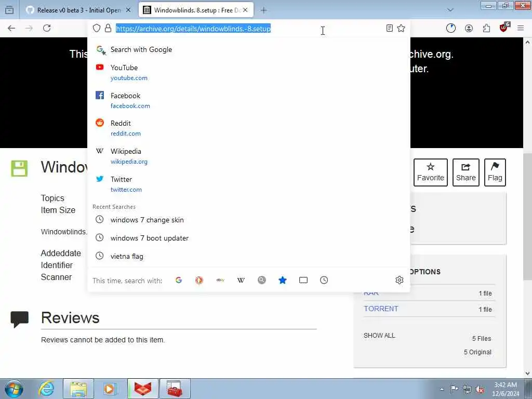
Task: Open the Firefox View icon beside tabs
Action: click(x=9, y=10)
